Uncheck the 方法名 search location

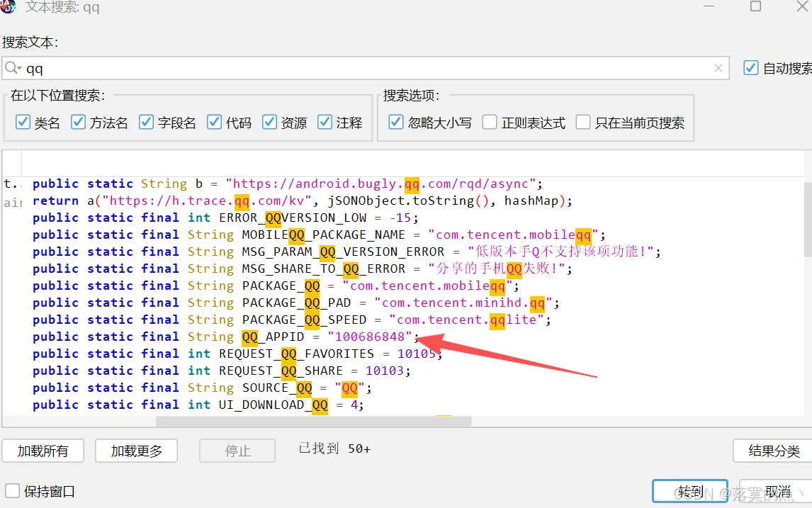78,122
